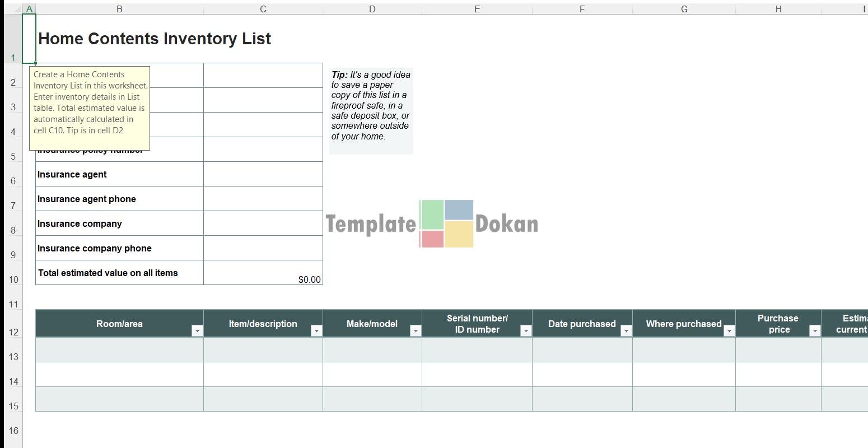Viewport: 868px width, 448px height.
Task: Select column B header
Action: pyautogui.click(x=119, y=9)
